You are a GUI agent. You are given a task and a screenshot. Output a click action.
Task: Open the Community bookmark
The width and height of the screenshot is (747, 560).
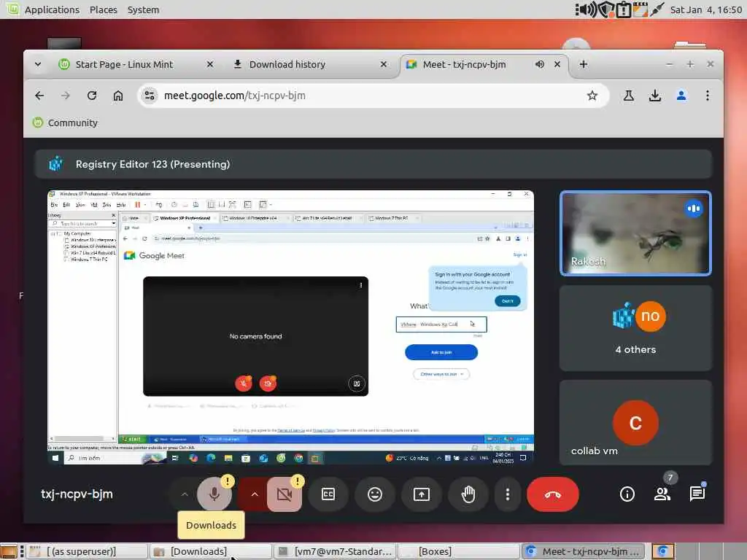pos(65,122)
